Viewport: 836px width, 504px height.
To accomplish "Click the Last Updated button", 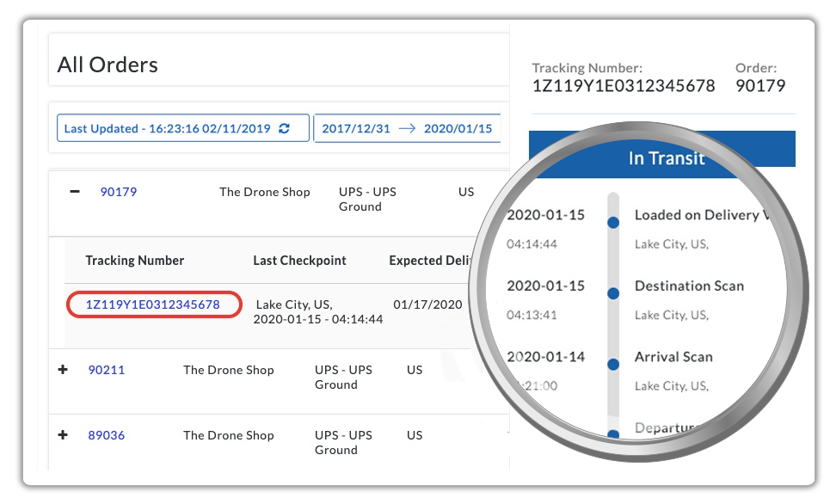I will coord(183,128).
